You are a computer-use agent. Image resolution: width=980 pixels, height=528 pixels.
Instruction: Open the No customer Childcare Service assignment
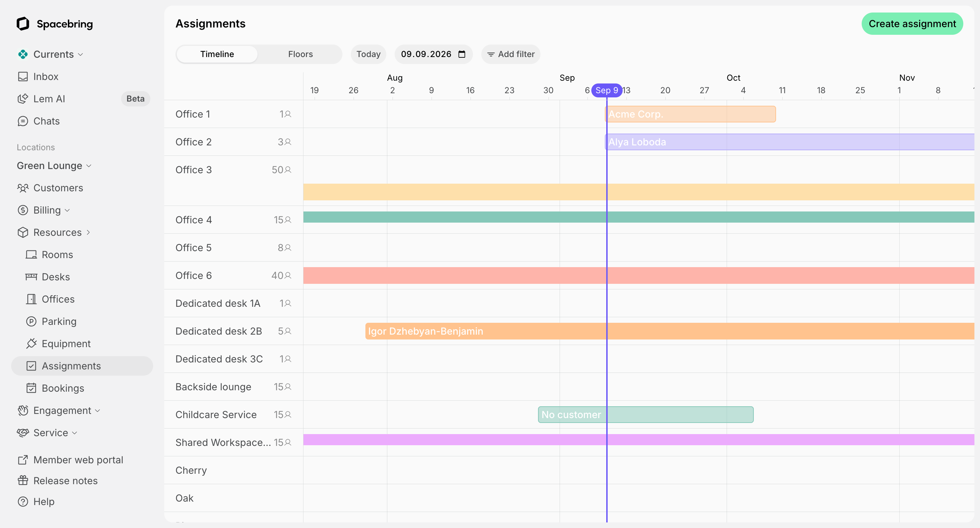pos(646,415)
